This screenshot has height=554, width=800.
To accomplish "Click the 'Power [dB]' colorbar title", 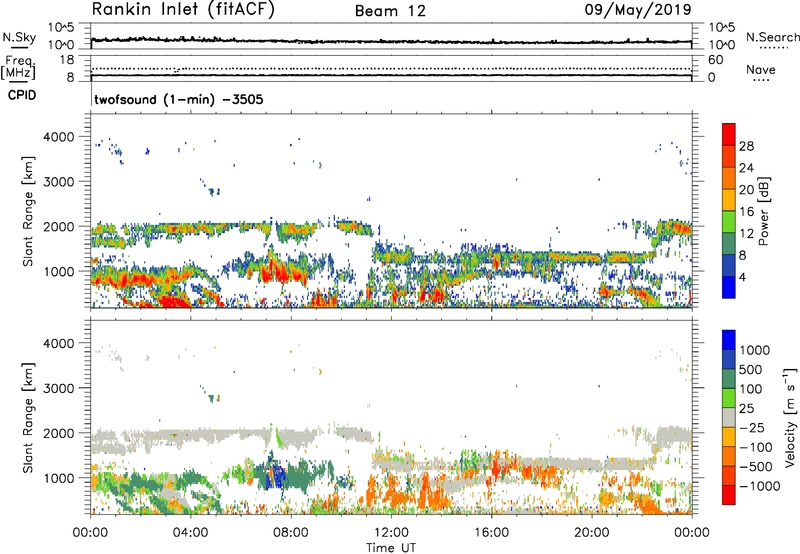I will click(x=763, y=211).
